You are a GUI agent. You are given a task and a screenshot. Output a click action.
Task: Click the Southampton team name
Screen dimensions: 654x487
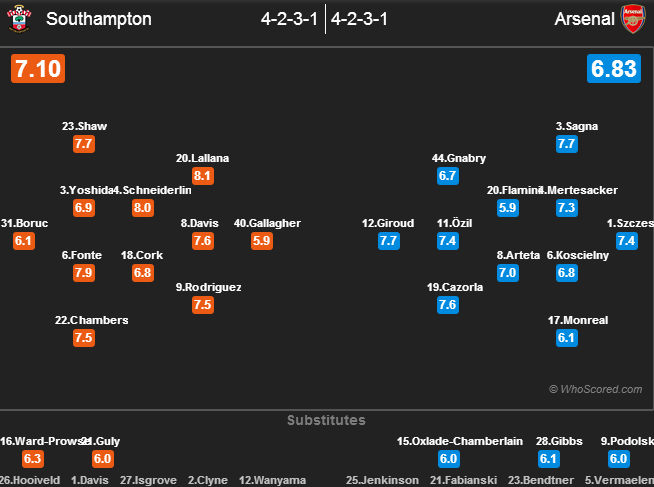[x=99, y=19]
